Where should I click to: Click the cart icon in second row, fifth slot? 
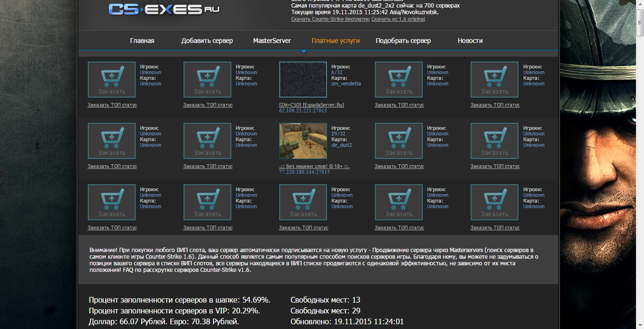click(x=495, y=141)
